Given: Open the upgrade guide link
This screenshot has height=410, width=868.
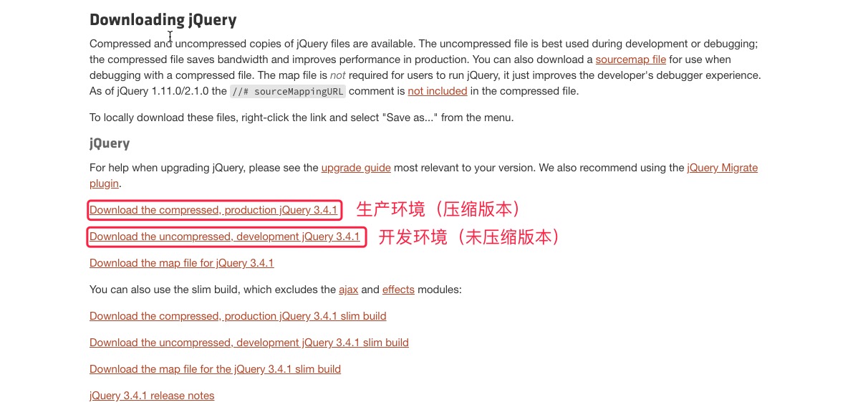Looking at the screenshot, I should click(x=356, y=168).
